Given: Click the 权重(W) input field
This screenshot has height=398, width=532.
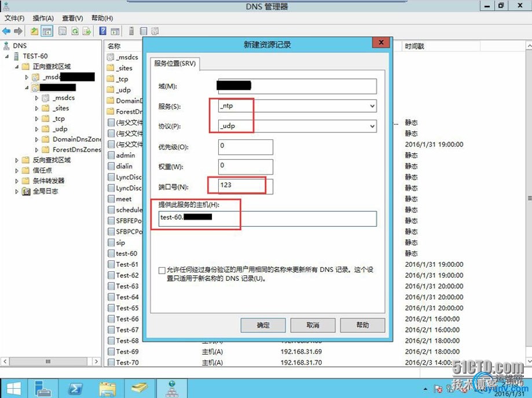Looking at the screenshot, I should [x=245, y=167].
